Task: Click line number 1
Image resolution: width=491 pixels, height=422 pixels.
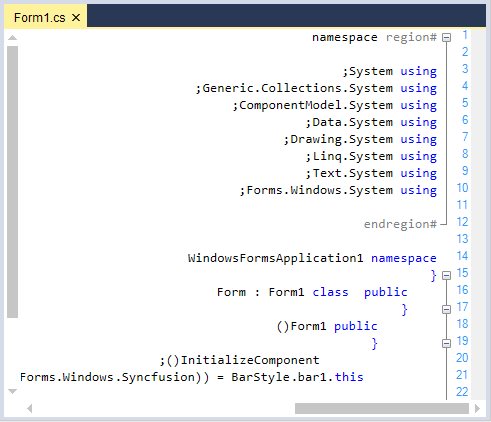Action: (465, 35)
